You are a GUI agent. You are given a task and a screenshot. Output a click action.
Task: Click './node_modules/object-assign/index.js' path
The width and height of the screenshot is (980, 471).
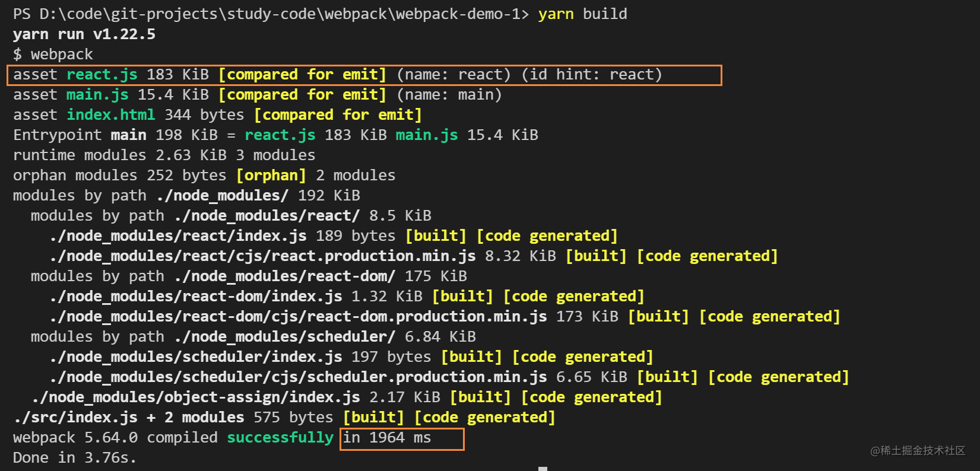(196, 397)
